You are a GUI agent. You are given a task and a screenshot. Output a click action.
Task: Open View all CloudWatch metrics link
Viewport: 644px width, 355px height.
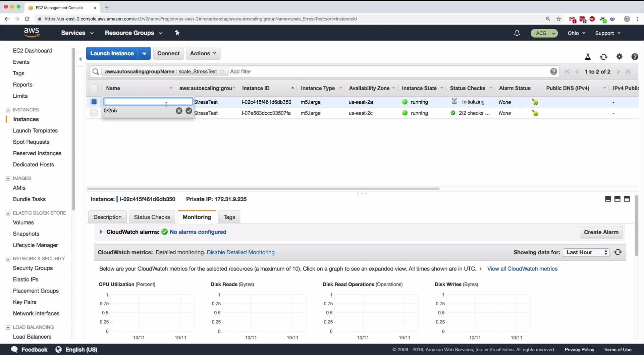coord(522,269)
